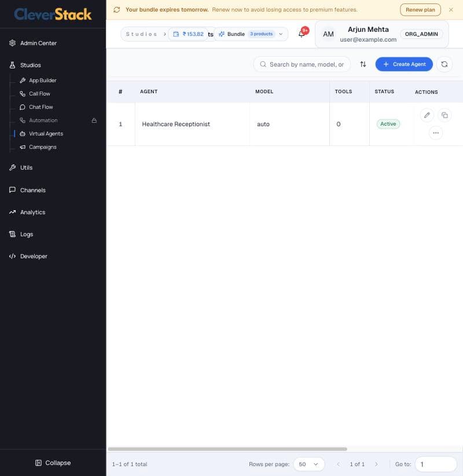Click the 9+ notification badge
Viewport: 463px width, 476px height.
click(x=305, y=30)
